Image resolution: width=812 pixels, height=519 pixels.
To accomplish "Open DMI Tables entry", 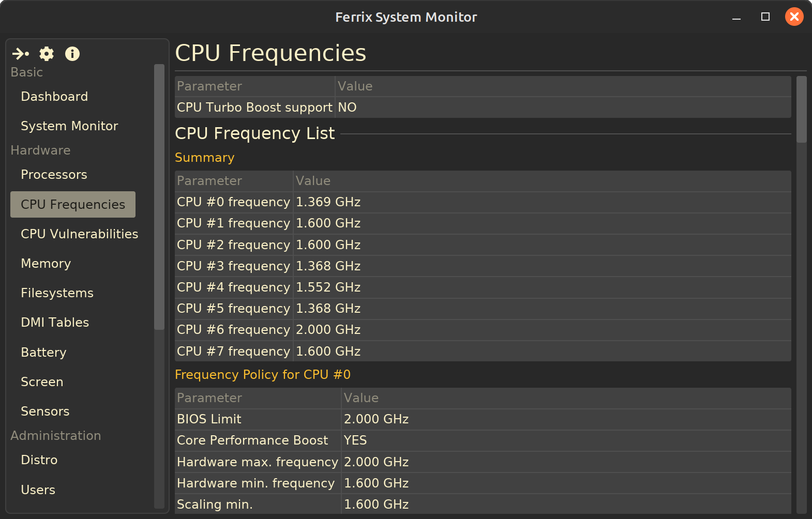I will click(x=55, y=323).
